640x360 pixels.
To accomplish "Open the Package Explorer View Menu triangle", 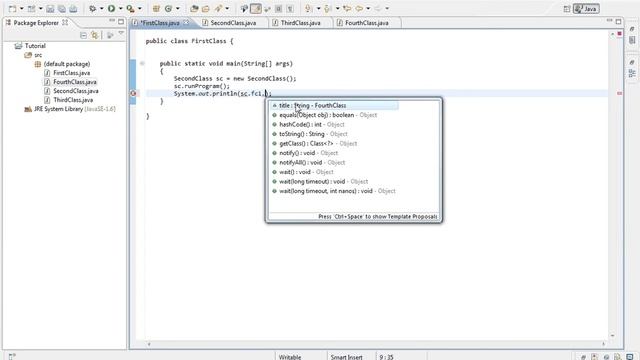I will click(x=121, y=34).
